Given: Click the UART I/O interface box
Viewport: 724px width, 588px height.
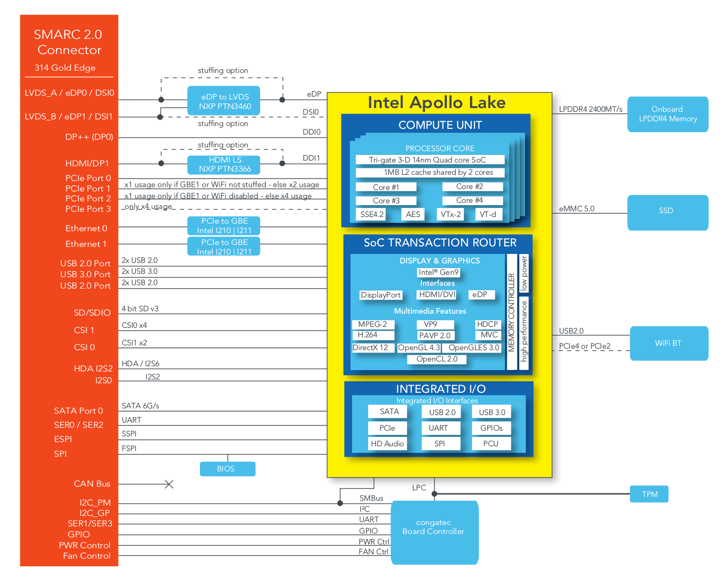Looking at the screenshot, I should coord(441,428).
